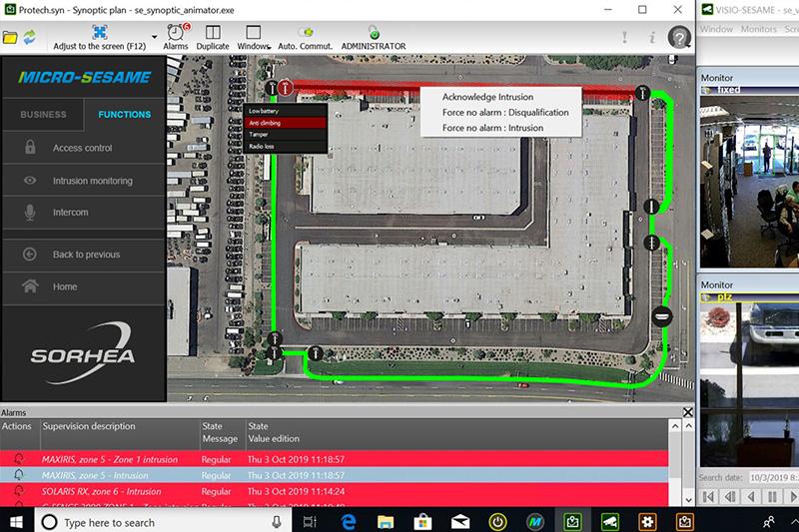The height and width of the screenshot is (532, 799).
Task: Click Back to previous in the sidebar
Action: pos(86,255)
